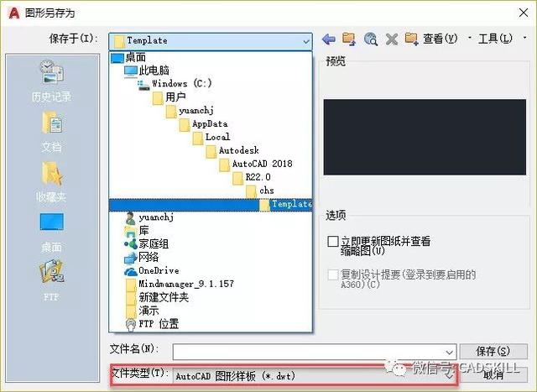537x392 pixels.
Task: Select the yuanchj user profile entry
Action: 149,217
